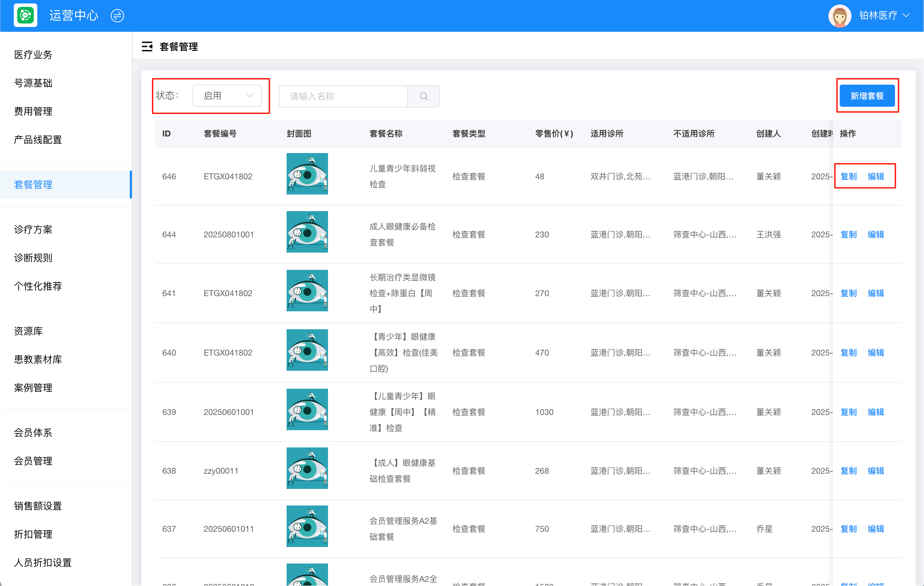Image resolution: width=924 pixels, height=586 pixels.
Task: Edit the package with ID 641
Action: point(876,293)
